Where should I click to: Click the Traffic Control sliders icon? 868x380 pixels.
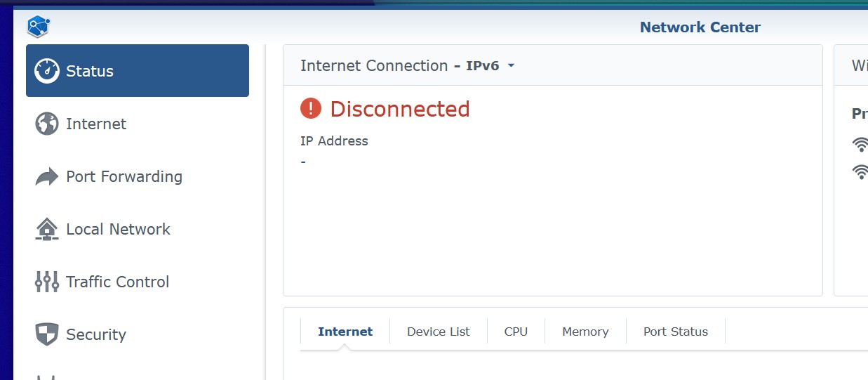47,282
